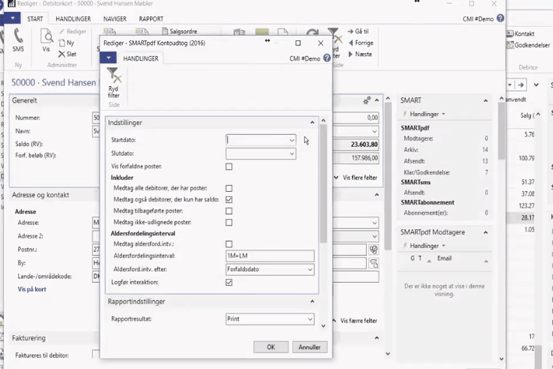Viewport: 553px width, 369px height.
Task: Open the help question mark in dialog
Action: click(x=327, y=58)
